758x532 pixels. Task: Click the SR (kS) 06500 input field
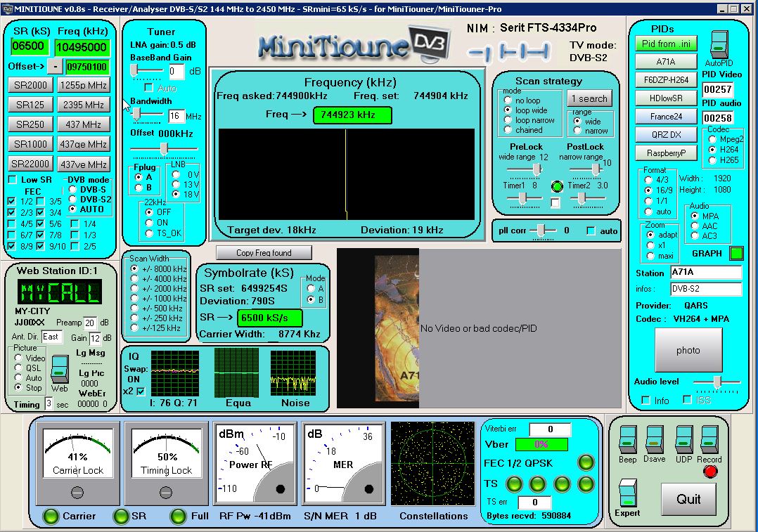point(30,46)
